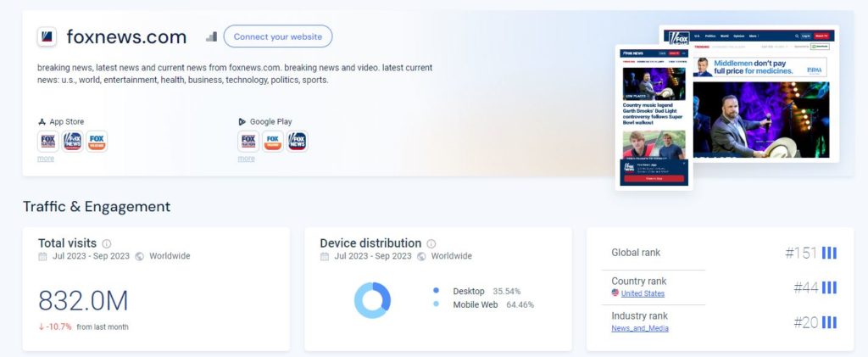Click the Device distribution info icon
Image resolution: width=868 pixels, height=357 pixels.
pyautogui.click(x=431, y=243)
